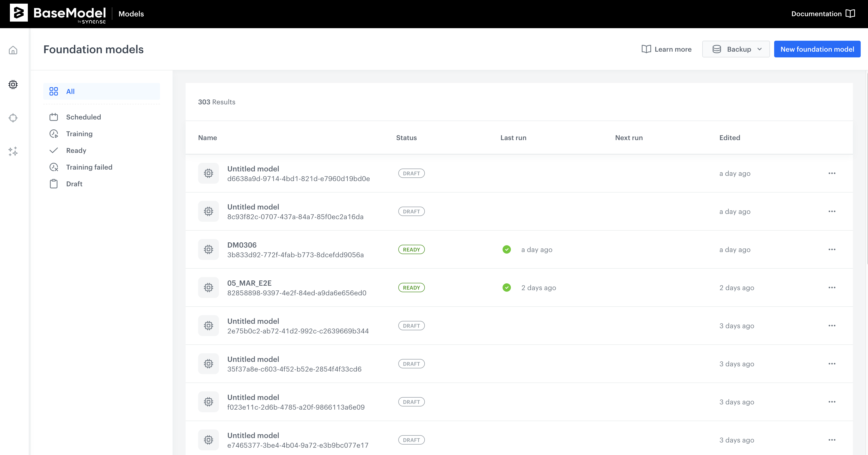Open more options for model 8c93f82c

832,212
